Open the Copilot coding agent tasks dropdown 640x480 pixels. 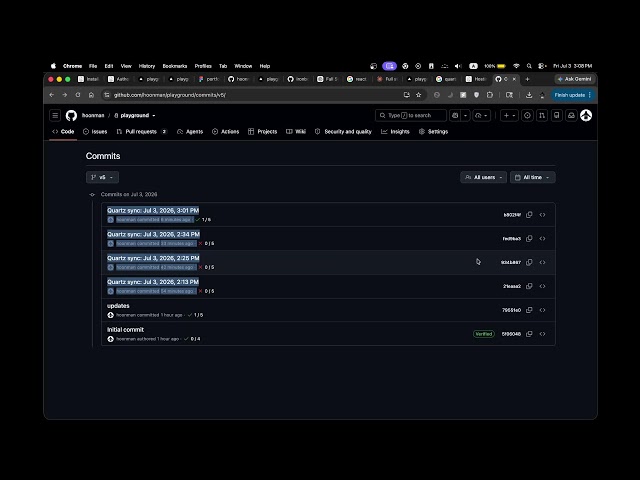[482, 116]
